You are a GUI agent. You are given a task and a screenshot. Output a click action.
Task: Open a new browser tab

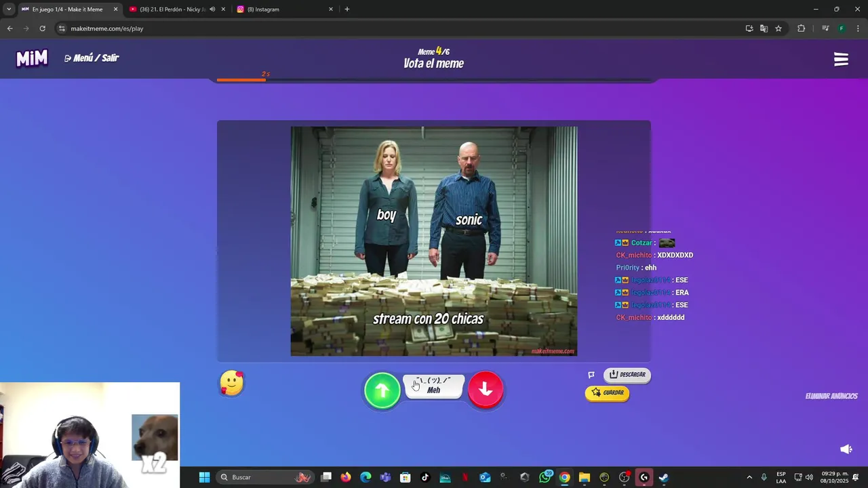pos(347,9)
